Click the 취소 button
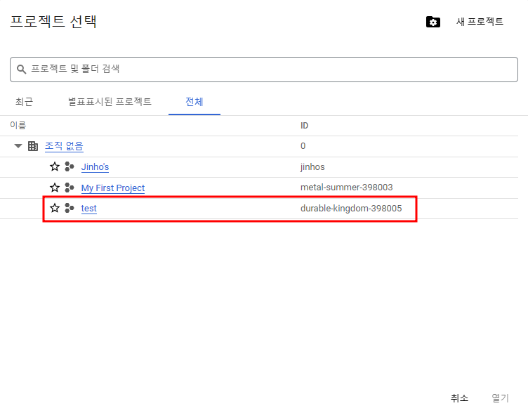 459,398
